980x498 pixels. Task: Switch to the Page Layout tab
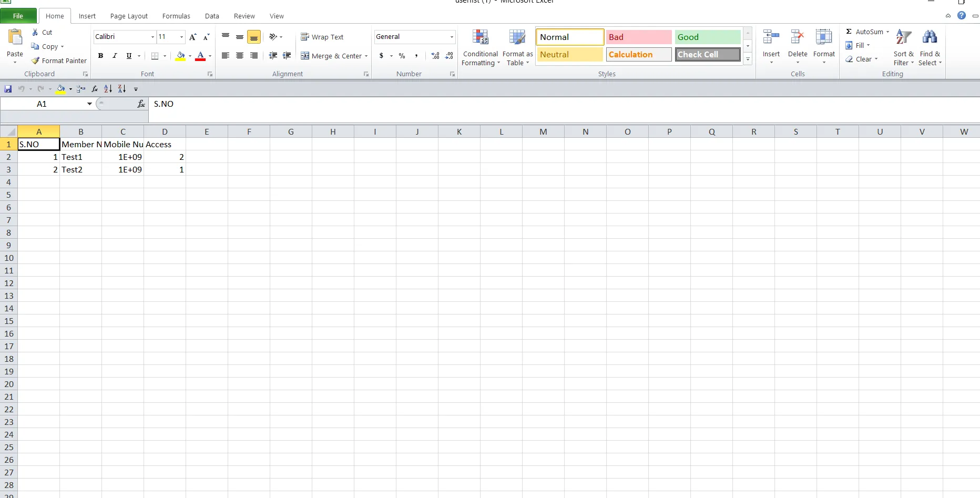click(129, 16)
